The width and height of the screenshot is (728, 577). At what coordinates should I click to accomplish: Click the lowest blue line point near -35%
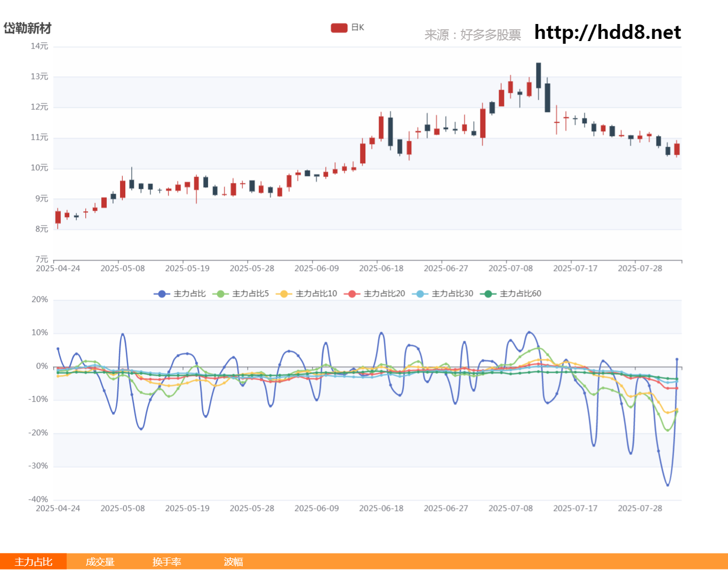pos(668,485)
